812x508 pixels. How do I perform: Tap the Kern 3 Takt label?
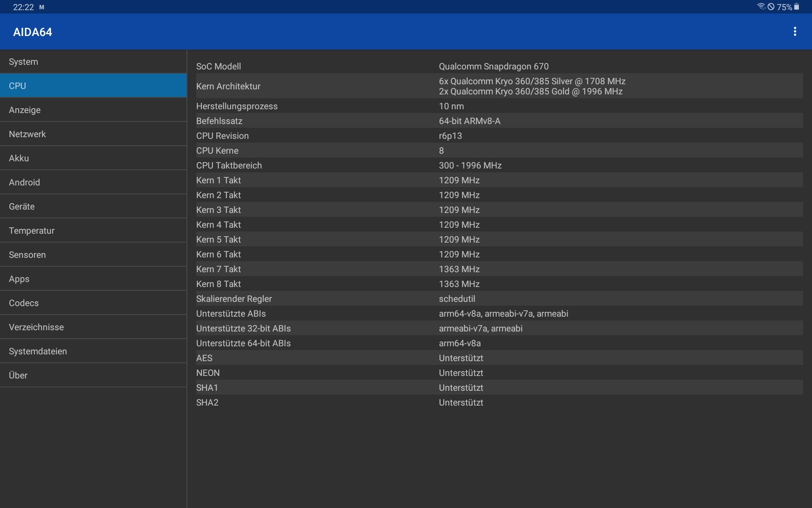coord(218,210)
